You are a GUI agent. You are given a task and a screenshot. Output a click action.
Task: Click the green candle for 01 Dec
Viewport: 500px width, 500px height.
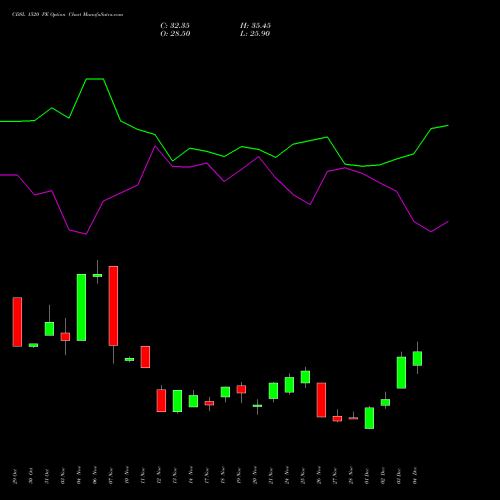click(x=369, y=418)
